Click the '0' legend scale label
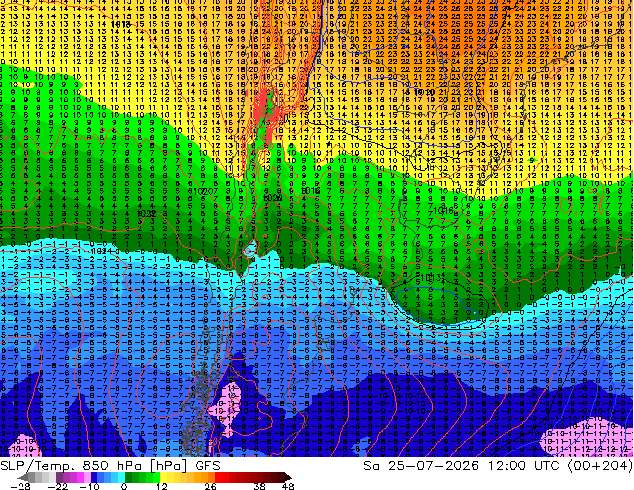634x490 pixels. pos(124,486)
